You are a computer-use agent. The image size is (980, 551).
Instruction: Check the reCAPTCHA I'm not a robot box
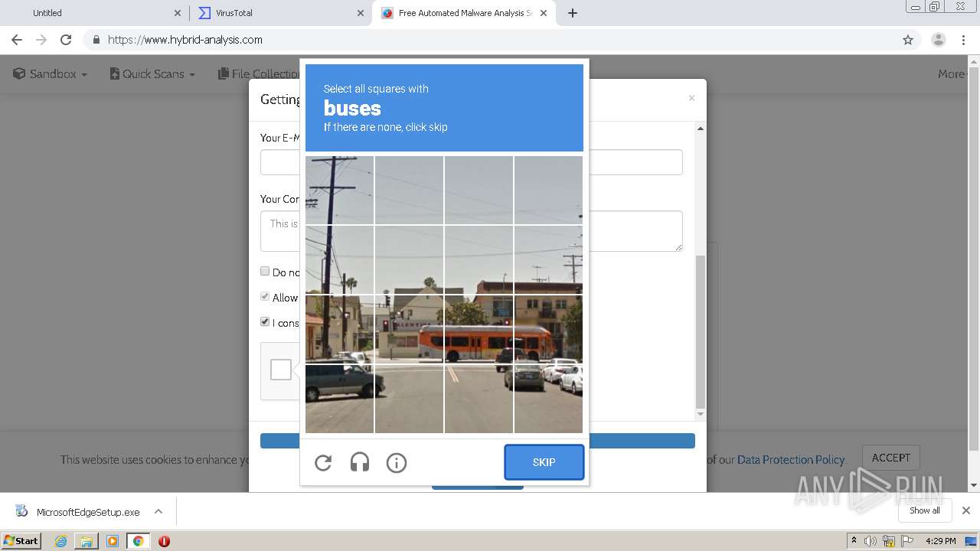[x=281, y=370]
